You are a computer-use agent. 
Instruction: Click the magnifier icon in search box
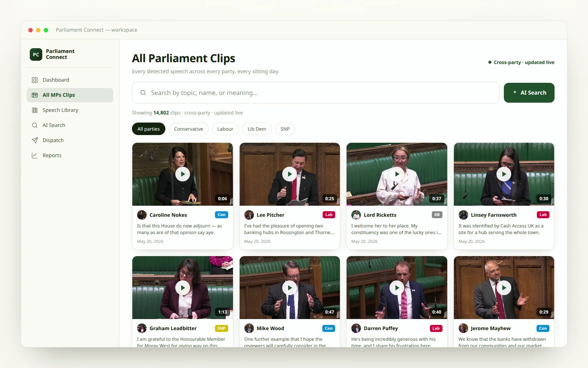143,93
